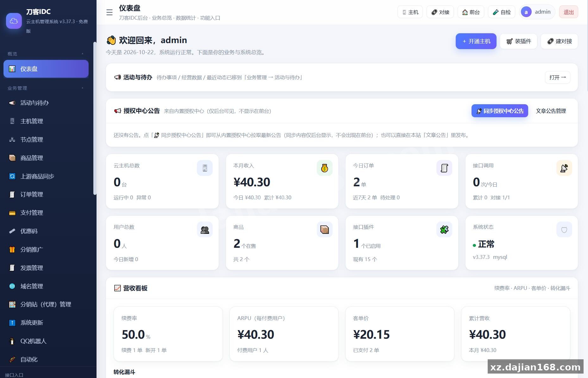This screenshot has height=378, width=588.
Task: Click the hamburger menu icon in header
Action: tap(109, 12)
